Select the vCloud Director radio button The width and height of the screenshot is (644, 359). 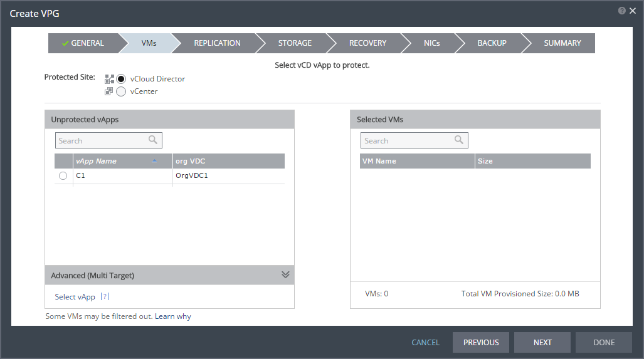[x=121, y=79]
